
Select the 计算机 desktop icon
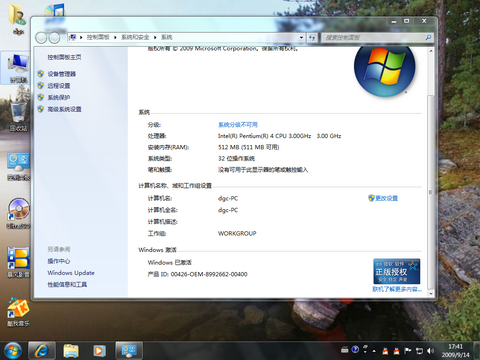click(x=18, y=68)
